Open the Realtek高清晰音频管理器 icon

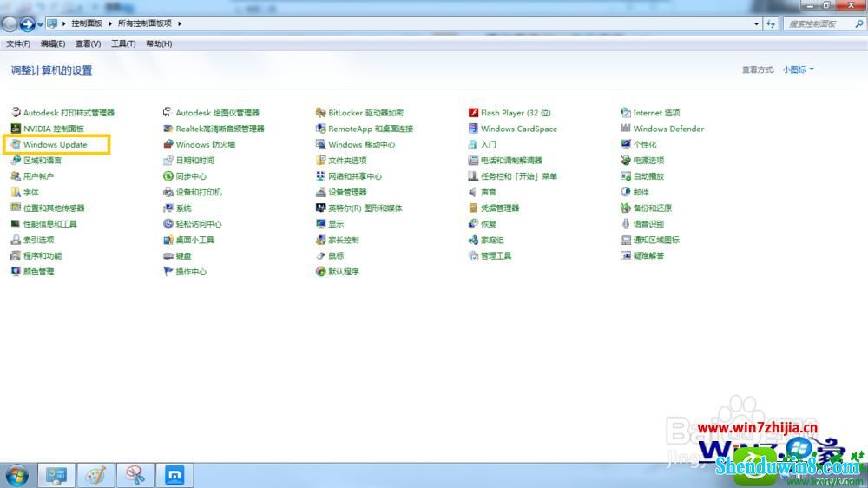[x=168, y=129]
